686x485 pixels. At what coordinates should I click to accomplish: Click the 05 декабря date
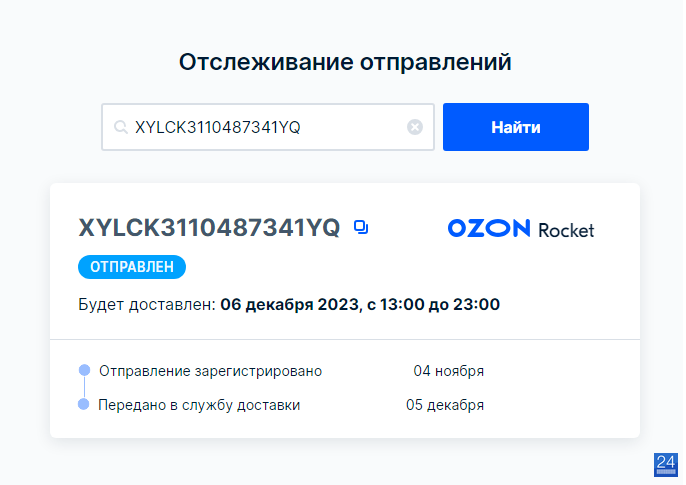445,405
